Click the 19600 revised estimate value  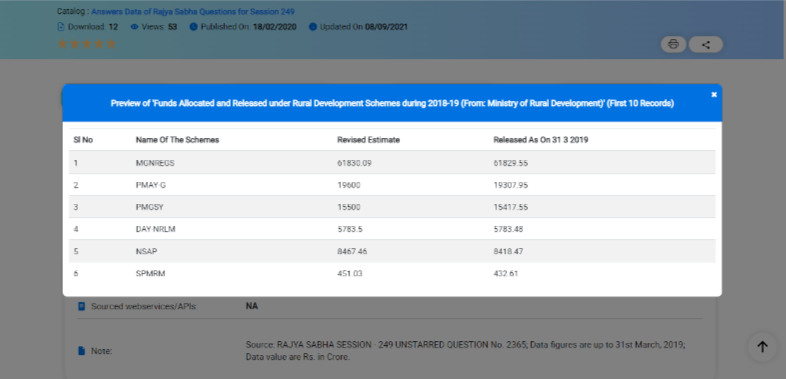[x=349, y=185]
